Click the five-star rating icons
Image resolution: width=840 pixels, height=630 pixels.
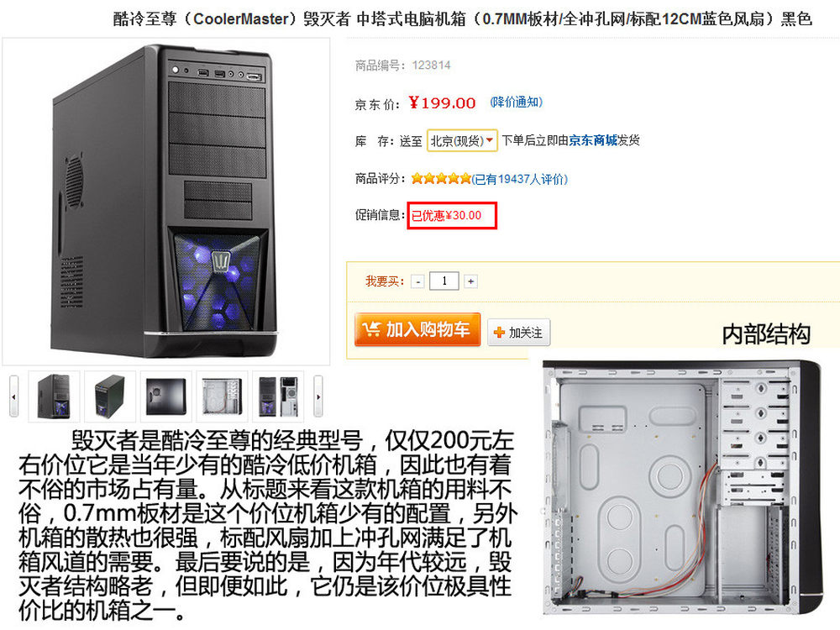pos(441,178)
